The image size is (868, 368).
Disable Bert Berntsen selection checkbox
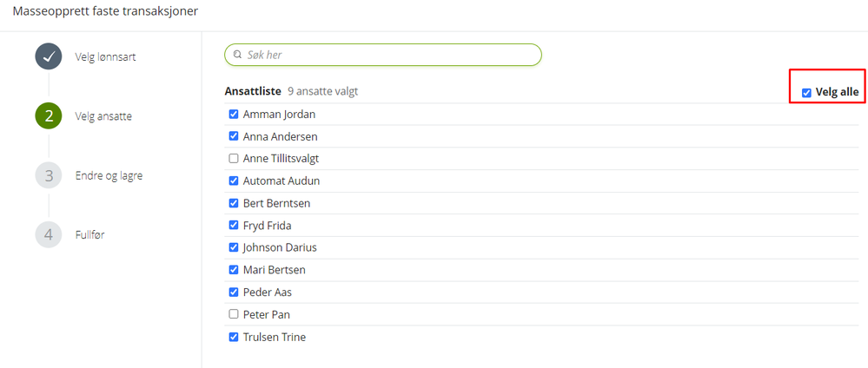tap(233, 203)
